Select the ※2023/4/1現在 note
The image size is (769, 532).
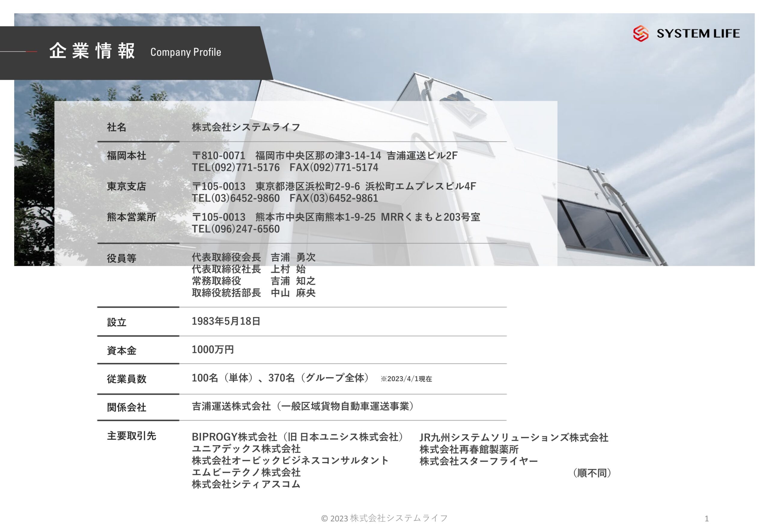406,379
